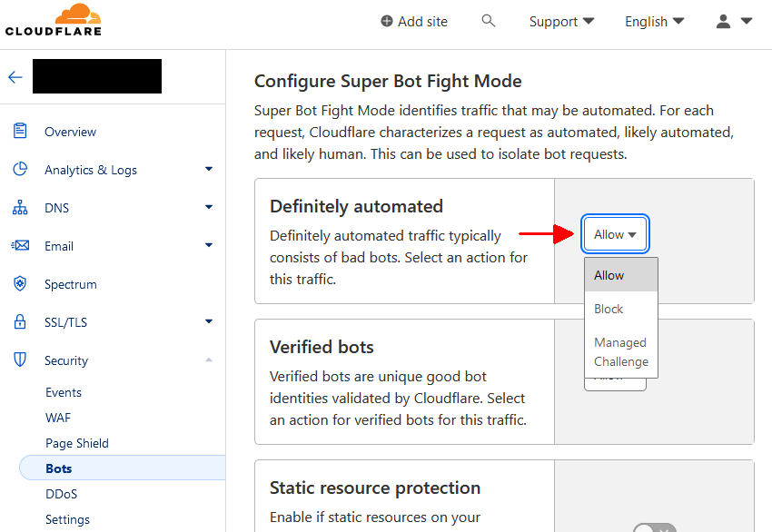The width and height of the screenshot is (772, 532).
Task: Expand the Analytics & Logs section arrow
Action: 209,169
